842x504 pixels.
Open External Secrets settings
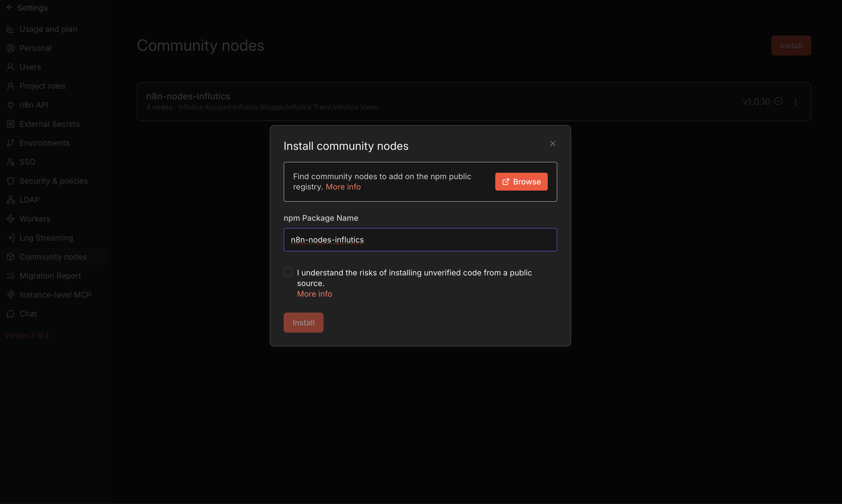(x=54, y=124)
